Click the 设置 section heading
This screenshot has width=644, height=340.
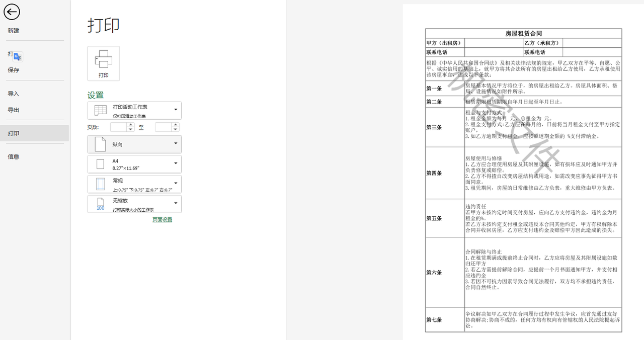(96, 95)
